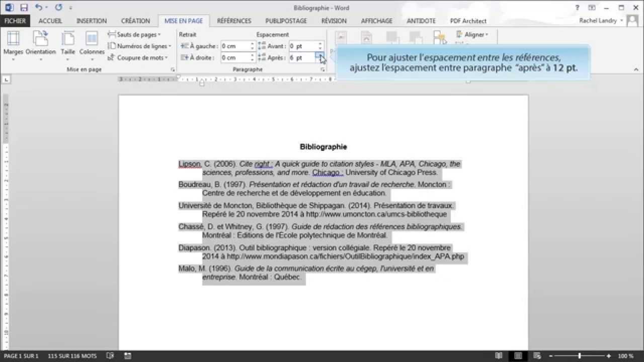
Task: Click the 100 % zoom level
Action: (x=626, y=356)
